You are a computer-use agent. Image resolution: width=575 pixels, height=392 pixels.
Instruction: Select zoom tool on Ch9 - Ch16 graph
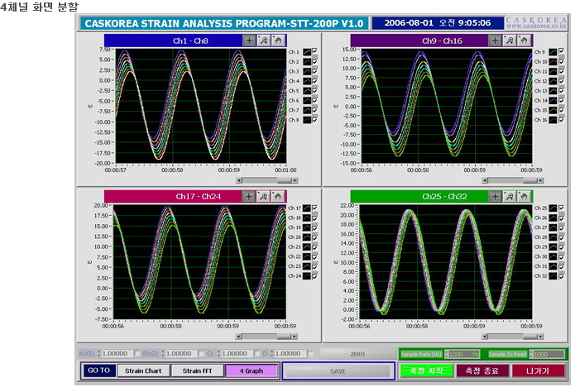point(510,41)
